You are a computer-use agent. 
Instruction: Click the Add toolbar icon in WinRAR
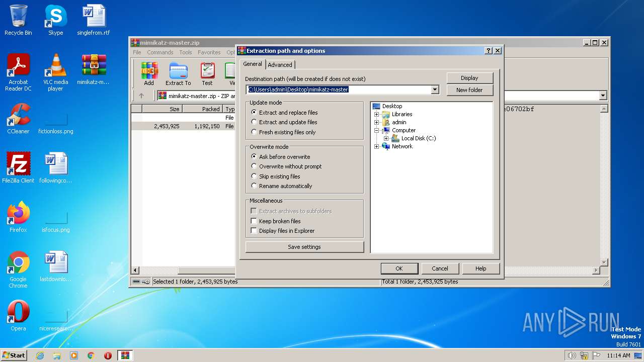149,74
